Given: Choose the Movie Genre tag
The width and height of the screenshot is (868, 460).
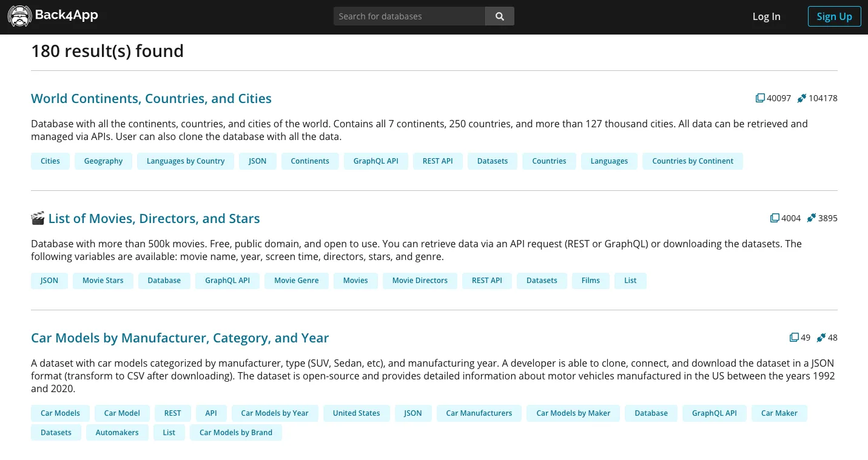Looking at the screenshot, I should point(296,281).
